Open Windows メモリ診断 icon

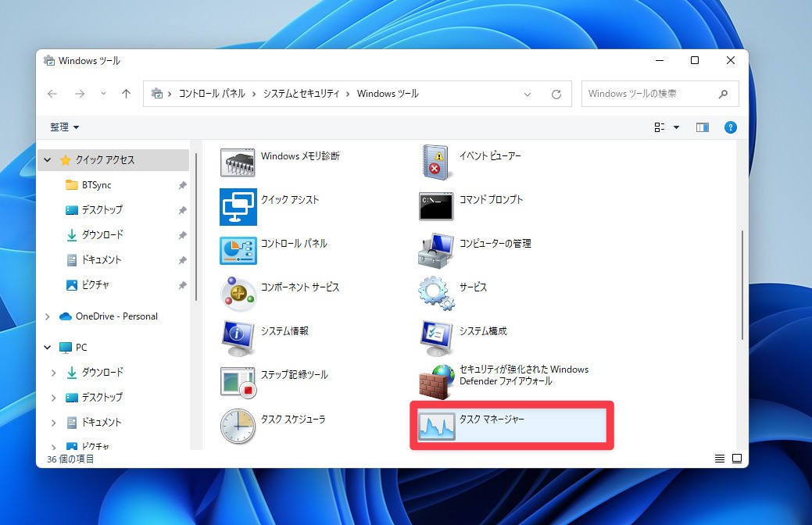point(238,162)
